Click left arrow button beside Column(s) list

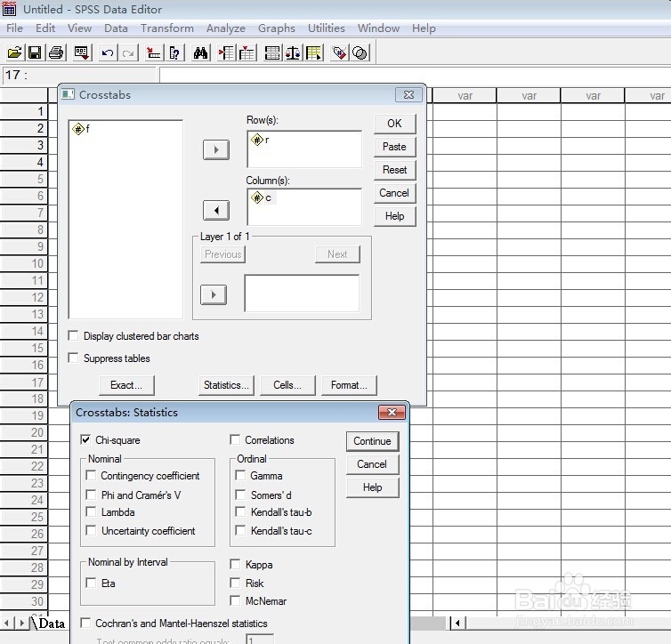216,211
